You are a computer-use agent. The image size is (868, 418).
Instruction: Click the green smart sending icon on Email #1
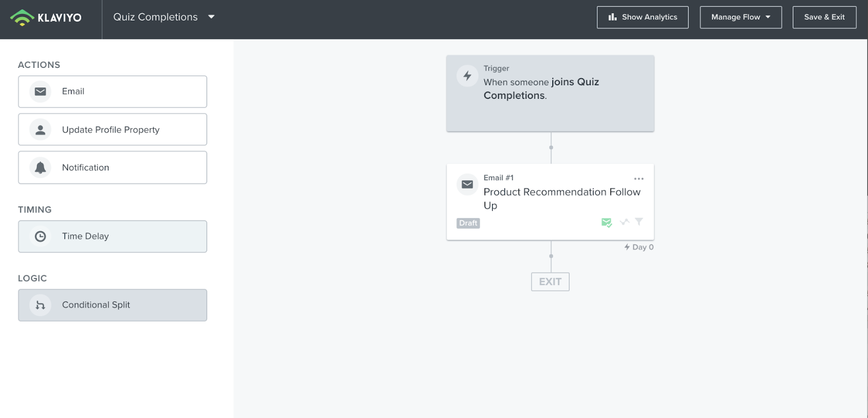coord(607,223)
